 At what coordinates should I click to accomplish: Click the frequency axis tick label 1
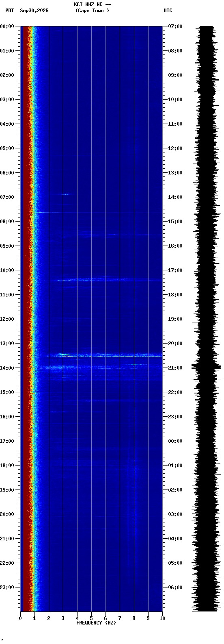tap(34, 618)
